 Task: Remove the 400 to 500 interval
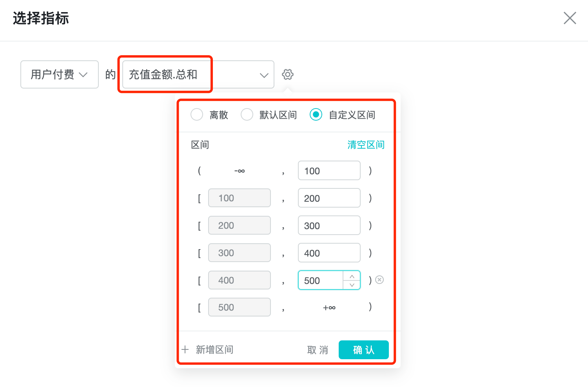click(379, 280)
